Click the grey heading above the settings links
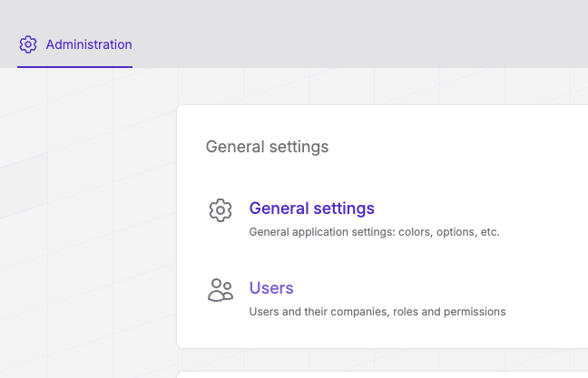The height and width of the screenshot is (378, 588). 267,147
